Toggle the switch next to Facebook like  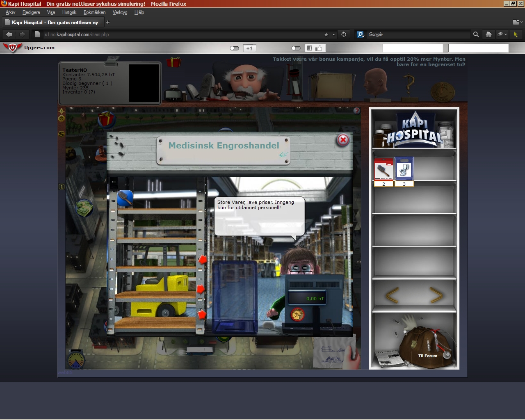[x=296, y=48]
